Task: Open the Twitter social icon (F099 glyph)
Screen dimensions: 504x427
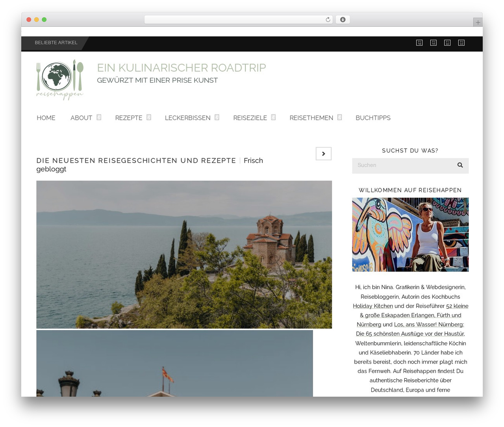Action: [433, 43]
